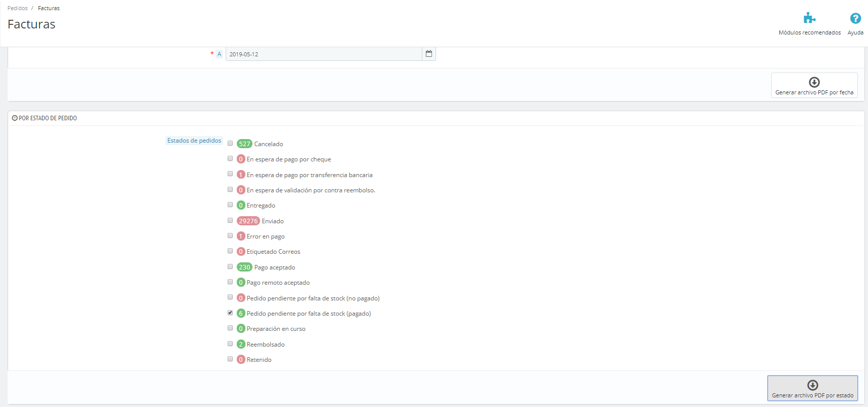Check the Etiquetado Correos checkbox

coord(230,251)
